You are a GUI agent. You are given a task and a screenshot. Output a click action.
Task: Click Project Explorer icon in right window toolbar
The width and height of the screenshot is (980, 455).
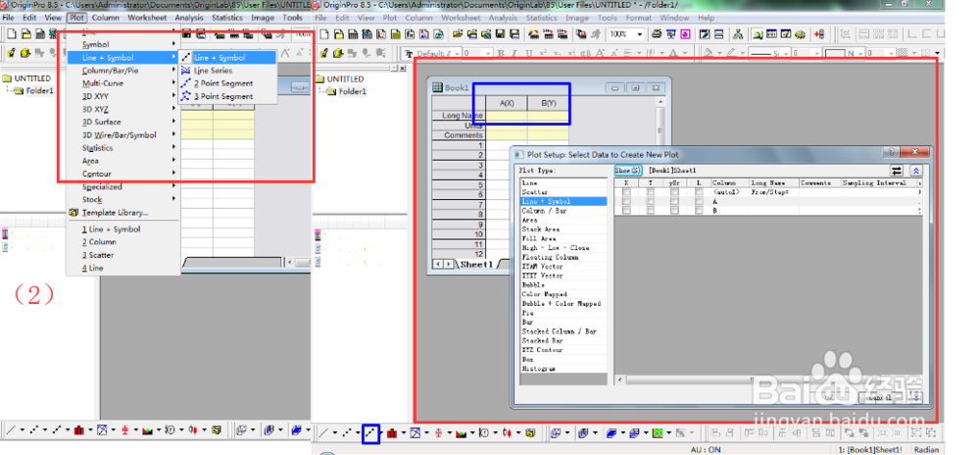[x=758, y=34]
